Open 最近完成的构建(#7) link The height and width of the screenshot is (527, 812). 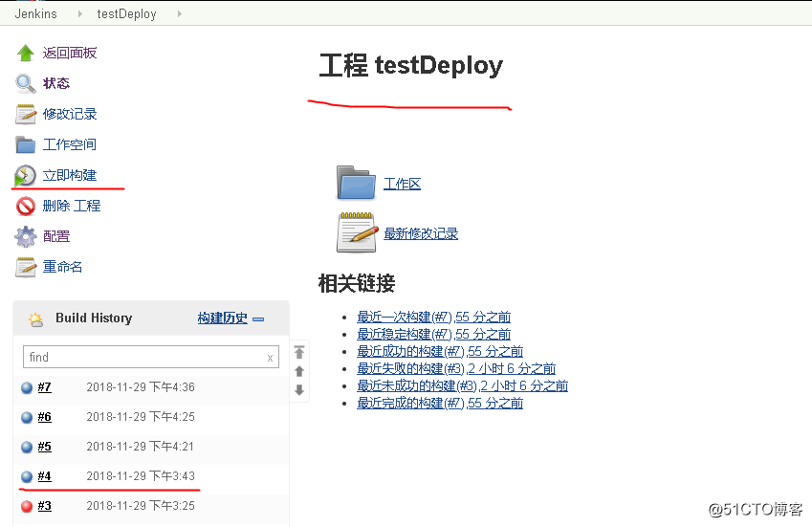440,404
